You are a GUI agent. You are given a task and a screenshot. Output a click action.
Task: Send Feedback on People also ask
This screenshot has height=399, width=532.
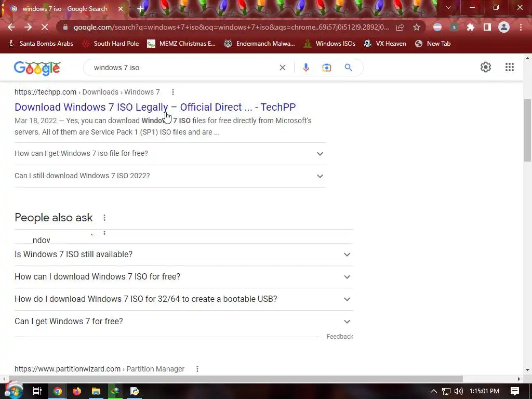click(340, 337)
